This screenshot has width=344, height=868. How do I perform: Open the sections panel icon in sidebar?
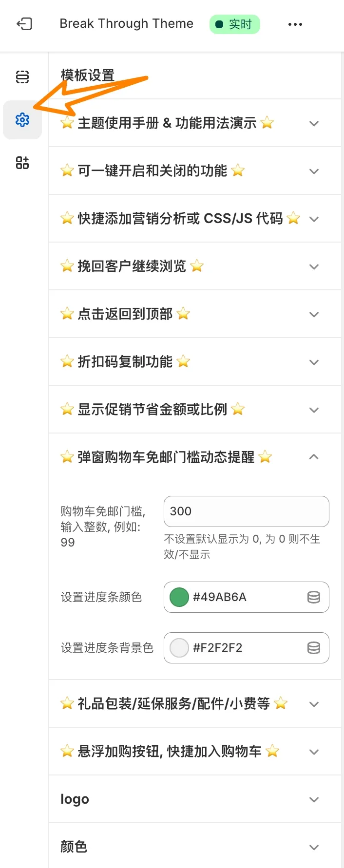(22, 76)
